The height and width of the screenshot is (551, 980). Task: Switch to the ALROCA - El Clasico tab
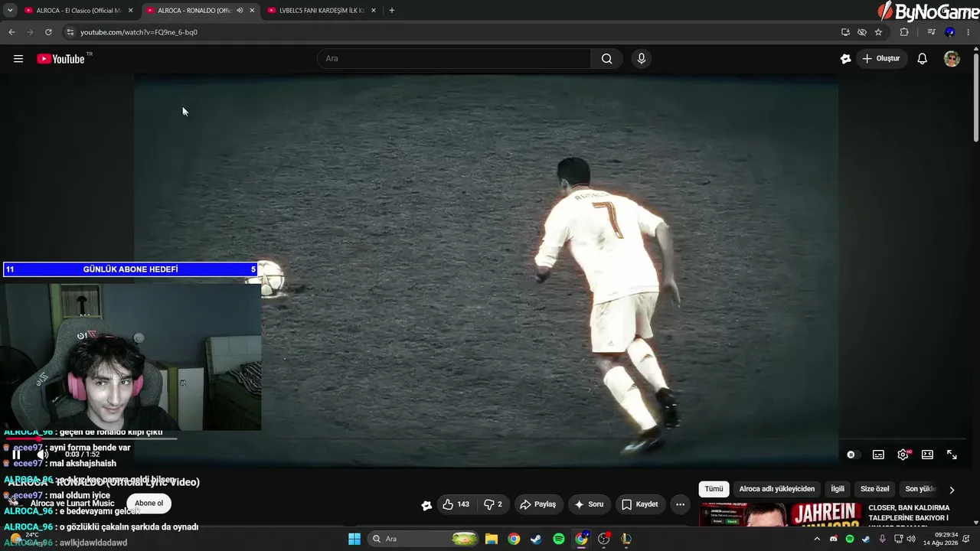pyautogui.click(x=78, y=11)
